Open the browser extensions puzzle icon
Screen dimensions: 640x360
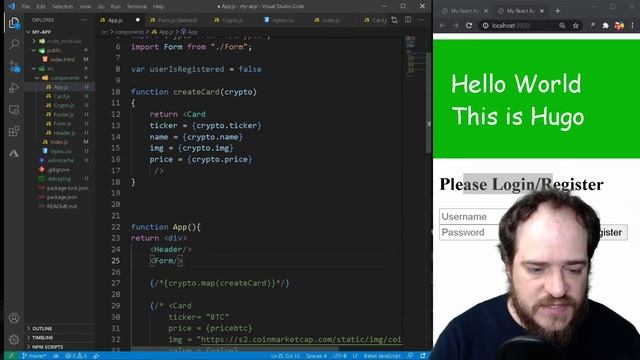point(606,26)
